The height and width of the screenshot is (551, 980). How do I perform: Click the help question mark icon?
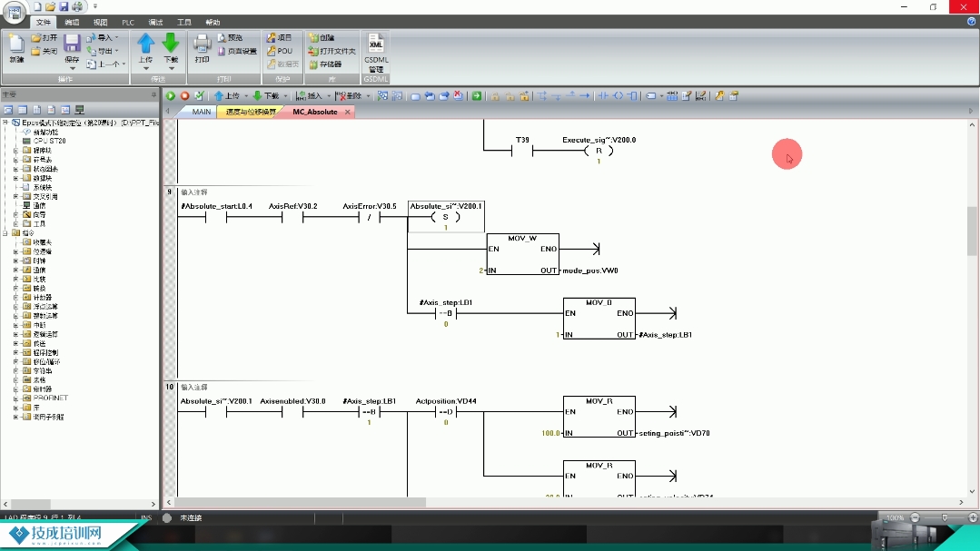pos(971,21)
